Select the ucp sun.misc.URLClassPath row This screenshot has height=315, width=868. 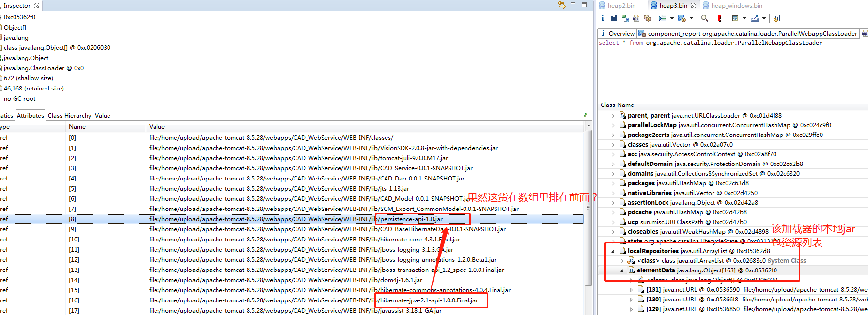(x=732, y=222)
